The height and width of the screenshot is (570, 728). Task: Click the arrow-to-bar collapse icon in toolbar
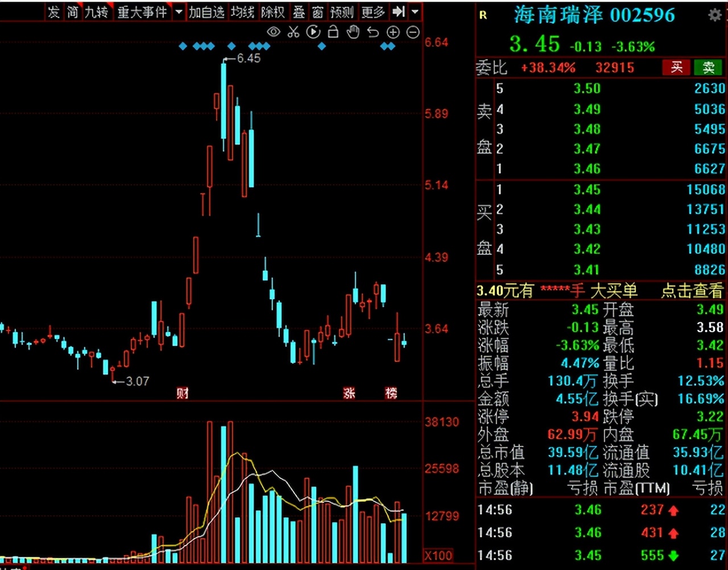tap(399, 11)
